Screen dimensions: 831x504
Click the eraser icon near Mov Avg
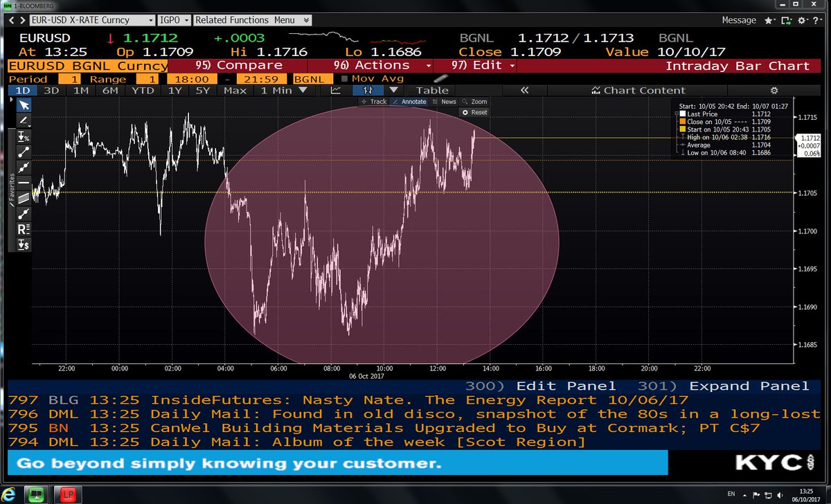click(x=440, y=79)
